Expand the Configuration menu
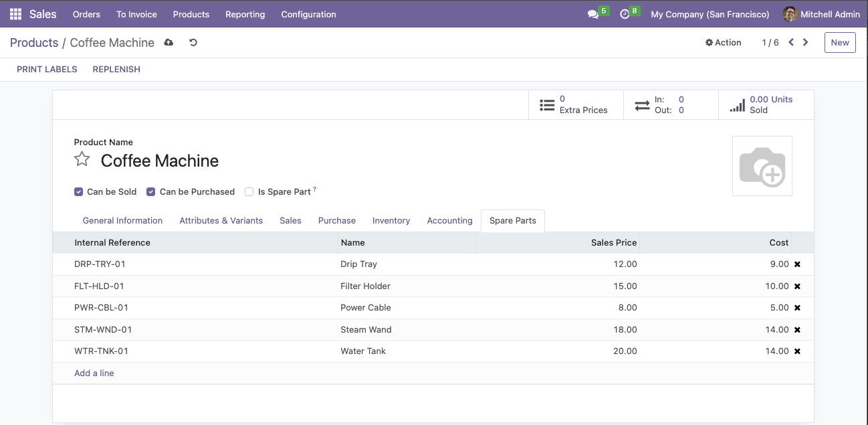 [308, 14]
